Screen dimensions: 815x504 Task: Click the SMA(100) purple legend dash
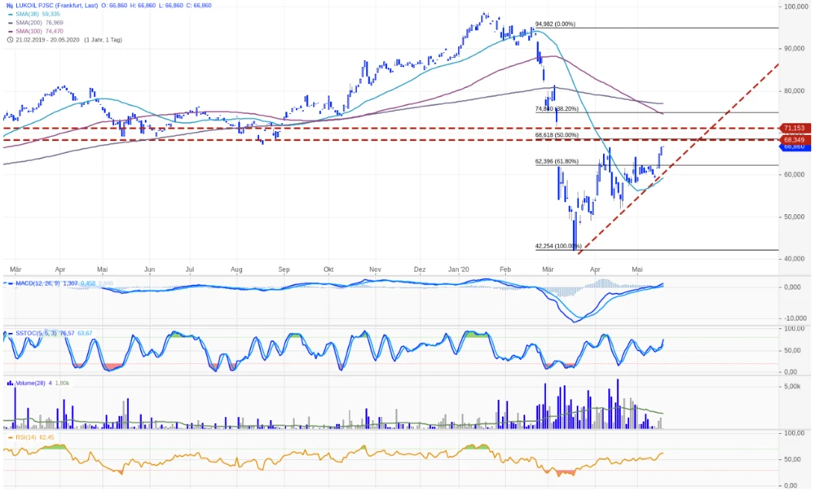click(10, 31)
